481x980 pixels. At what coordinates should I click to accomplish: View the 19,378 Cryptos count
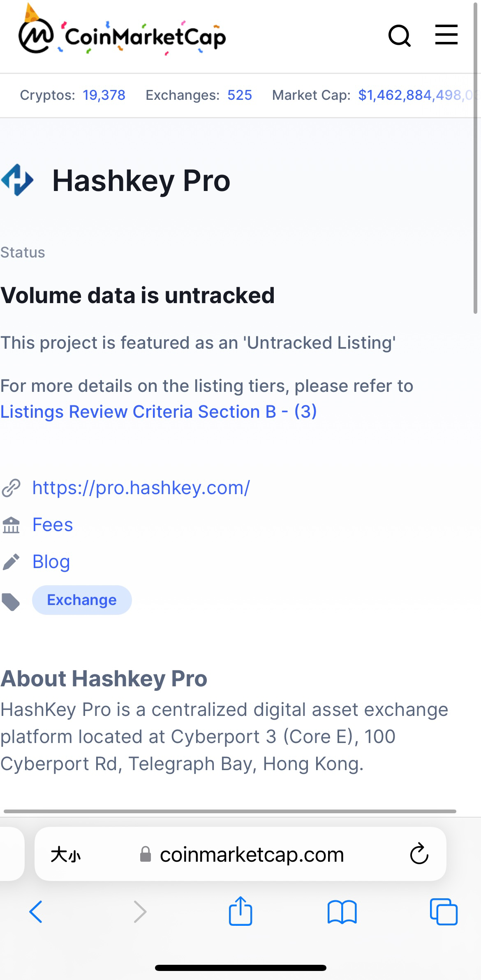[x=104, y=95]
